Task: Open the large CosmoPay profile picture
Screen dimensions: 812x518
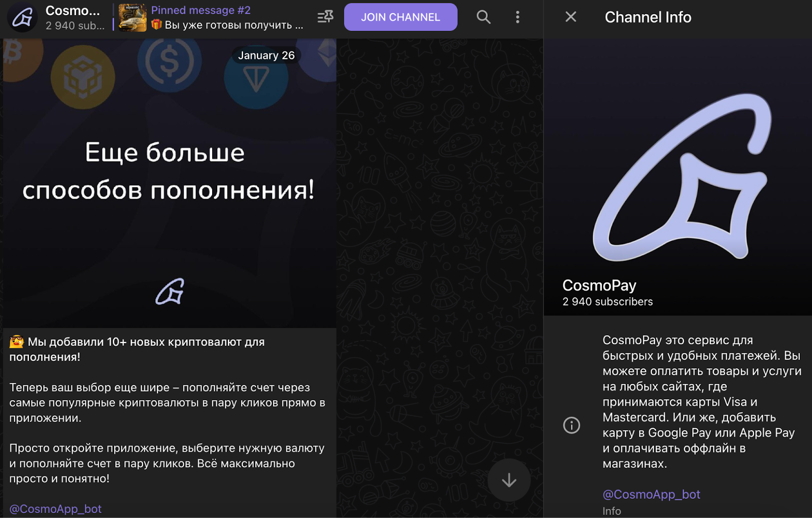Action: [678, 177]
